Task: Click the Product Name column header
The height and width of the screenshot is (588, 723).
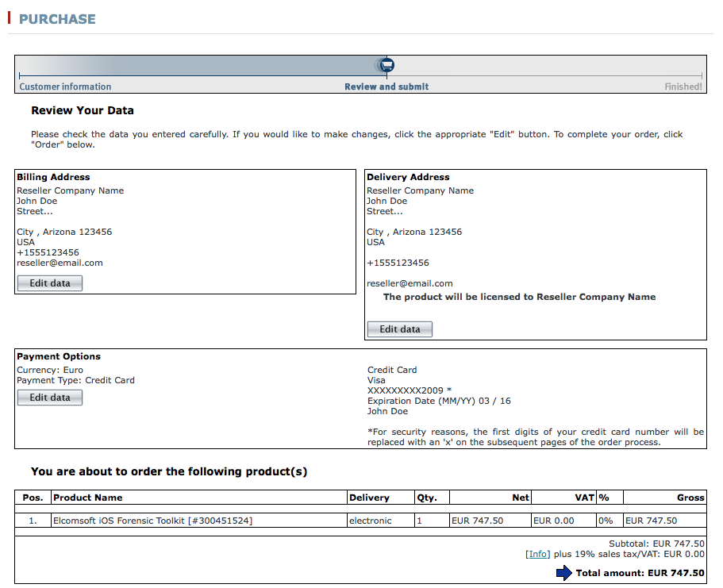Action: 87,498
